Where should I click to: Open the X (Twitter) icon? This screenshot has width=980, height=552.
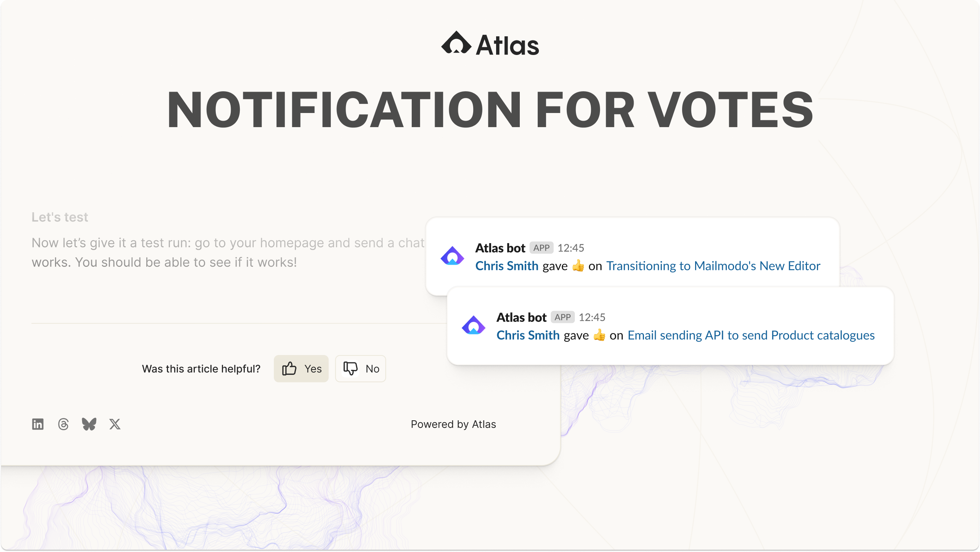(115, 424)
